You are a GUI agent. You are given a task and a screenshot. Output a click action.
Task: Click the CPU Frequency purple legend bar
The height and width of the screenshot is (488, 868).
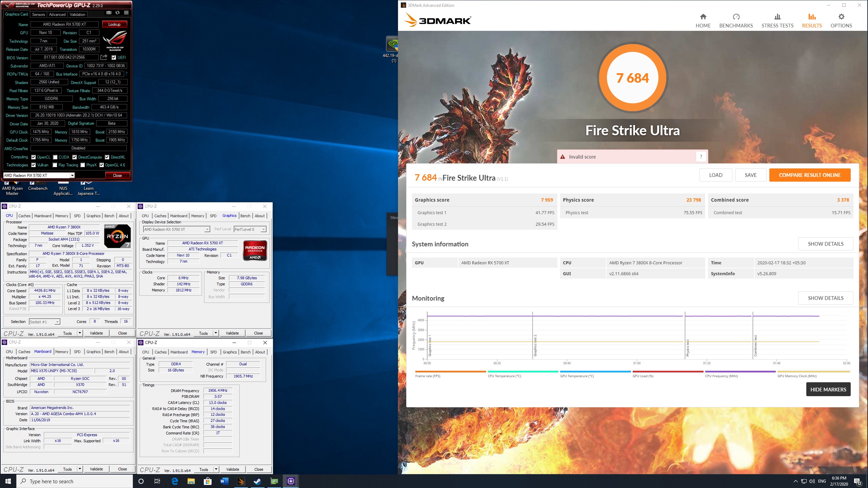740,372
